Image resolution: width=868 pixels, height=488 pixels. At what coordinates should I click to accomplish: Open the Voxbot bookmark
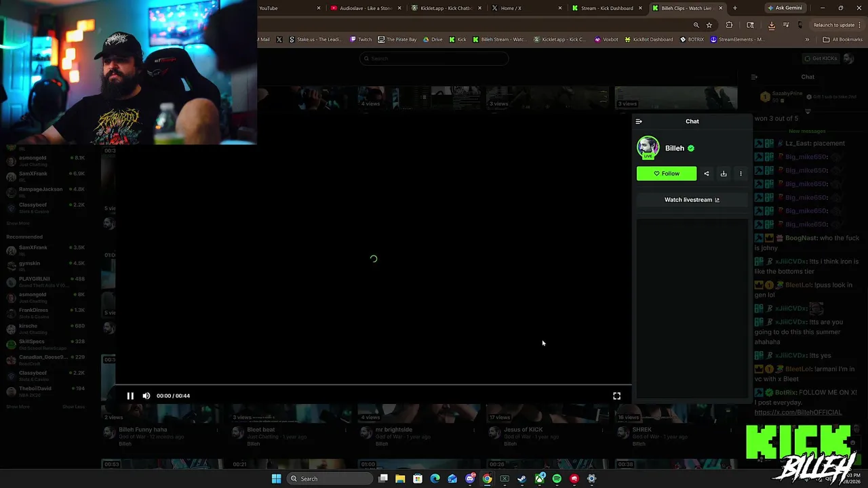606,39
